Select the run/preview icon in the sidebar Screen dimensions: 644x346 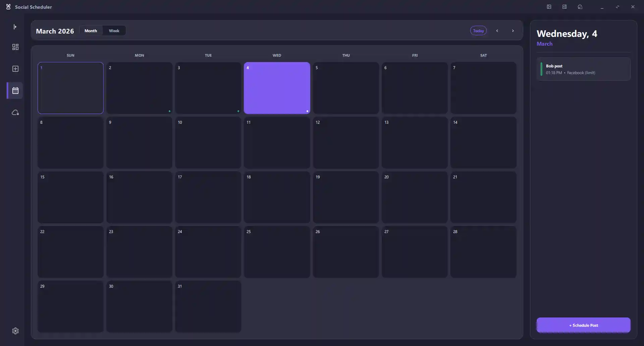(x=15, y=27)
